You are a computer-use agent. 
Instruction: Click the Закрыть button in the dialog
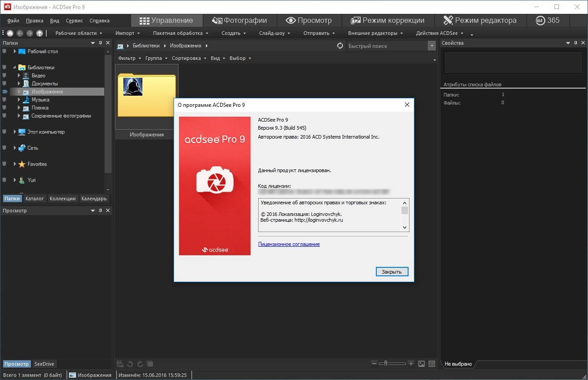(392, 271)
